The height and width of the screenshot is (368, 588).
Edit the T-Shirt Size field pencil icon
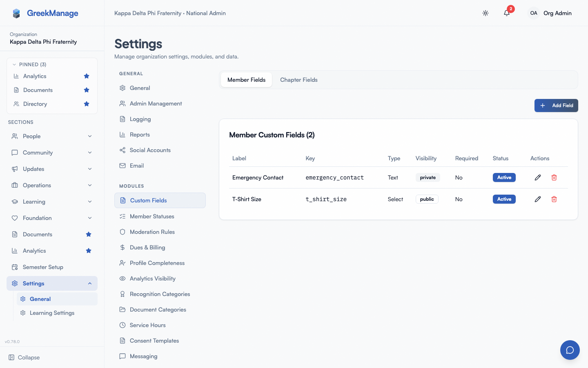pyautogui.click(x=538, y=199)
